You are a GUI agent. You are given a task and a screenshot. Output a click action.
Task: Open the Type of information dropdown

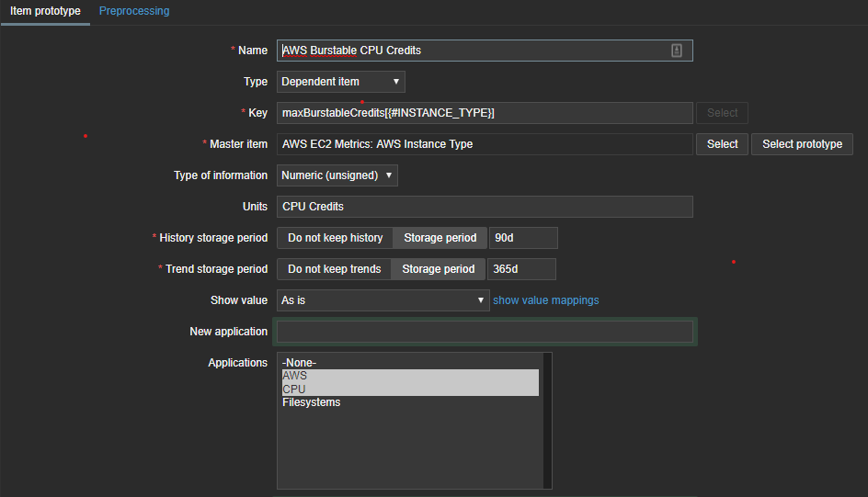click(x=337, y=175)
